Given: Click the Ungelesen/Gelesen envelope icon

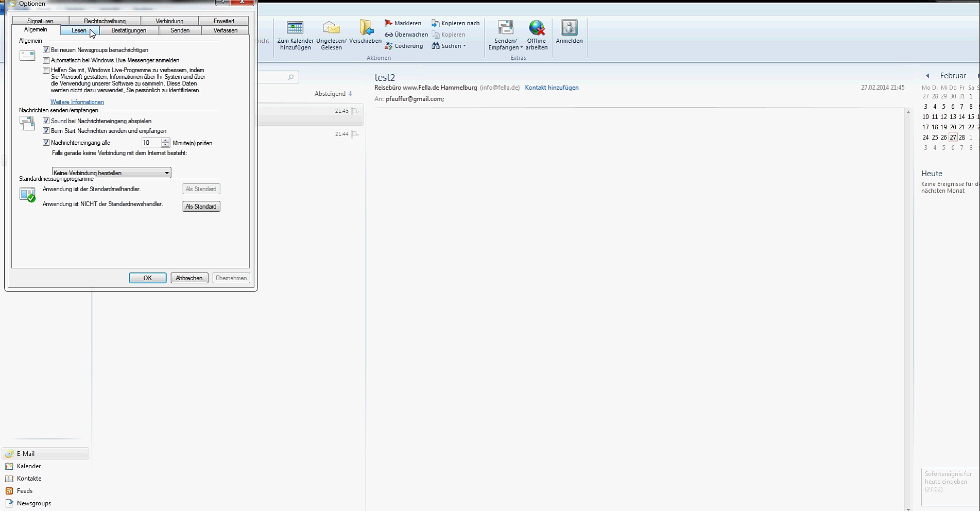Looking at the screenshot, I should [331, 28].
